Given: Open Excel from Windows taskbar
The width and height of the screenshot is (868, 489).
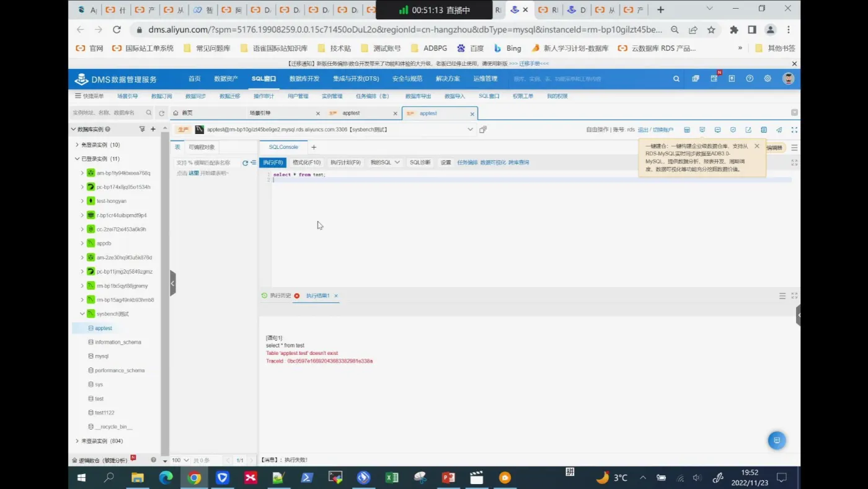Looking at the screenshot, I should 392,477.
